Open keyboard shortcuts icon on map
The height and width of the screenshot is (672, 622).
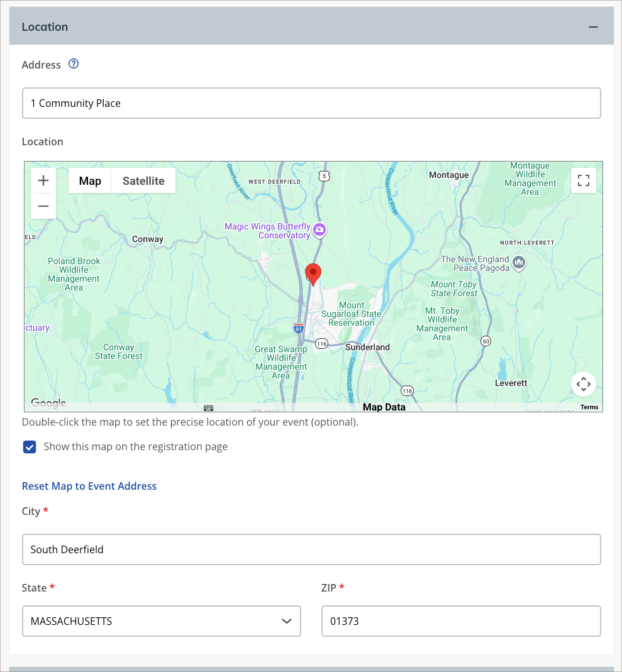pyautogui.click(x=208, y=408)
